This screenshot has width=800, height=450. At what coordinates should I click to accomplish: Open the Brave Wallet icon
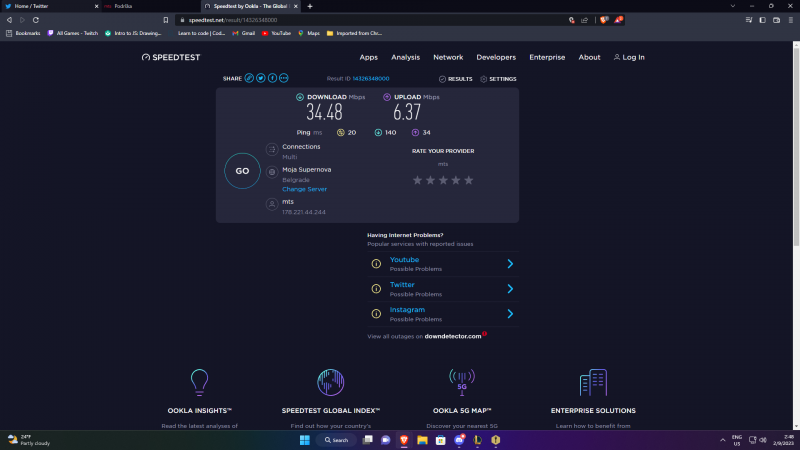click(777, 20)
